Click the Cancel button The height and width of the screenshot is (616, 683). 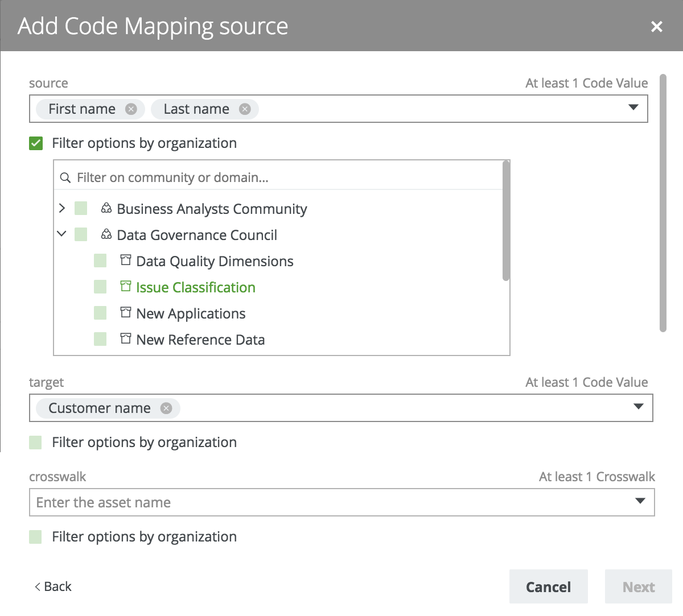(x=548, y=587)
